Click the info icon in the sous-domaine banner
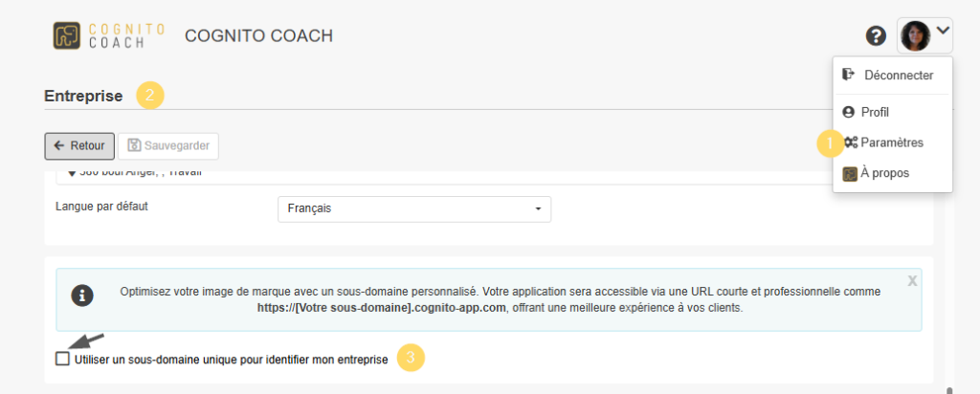This screenshot has height=394, width=980. click(x=83, y=295)
